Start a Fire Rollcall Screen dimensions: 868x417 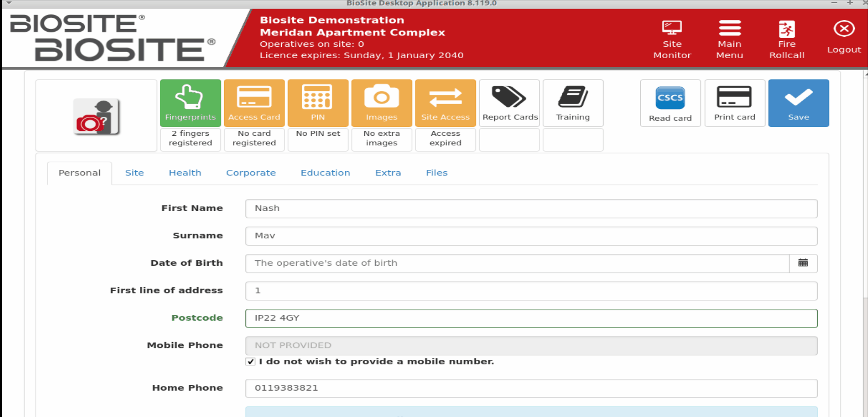(787, 40)
